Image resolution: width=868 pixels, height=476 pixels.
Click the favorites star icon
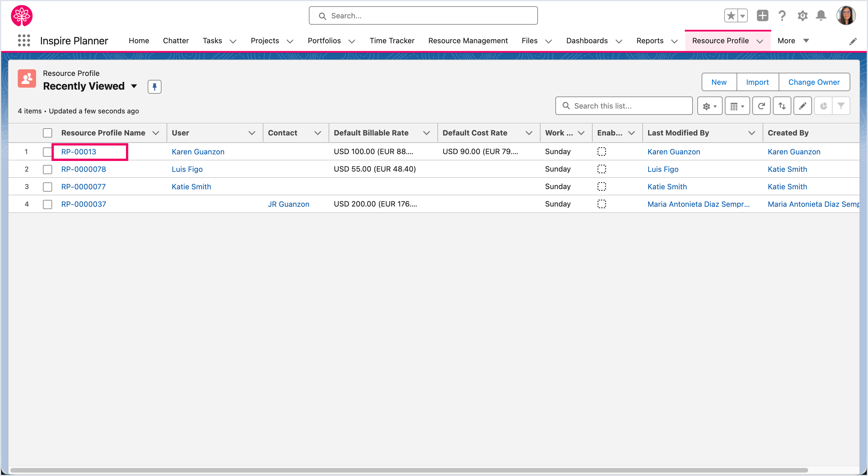[731, 15]
